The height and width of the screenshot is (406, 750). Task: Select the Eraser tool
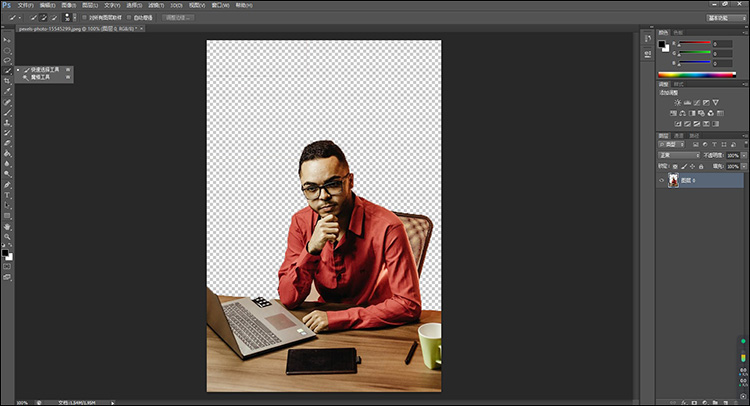[x=7, y=143]
